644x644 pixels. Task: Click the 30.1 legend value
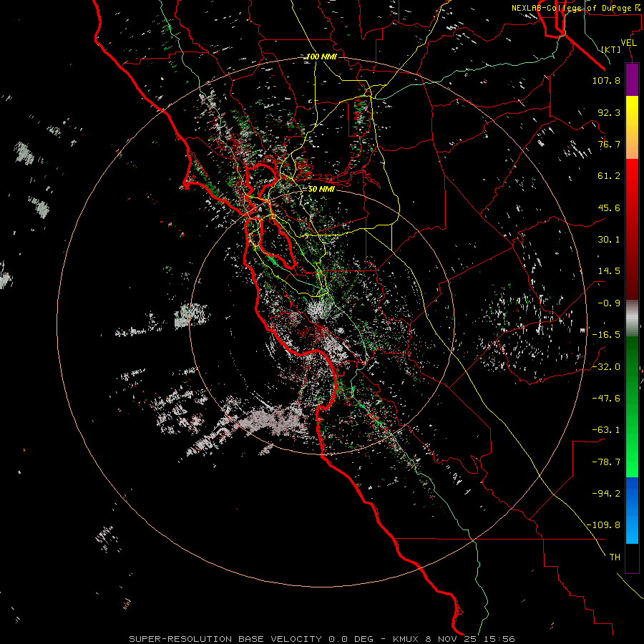click(609, 240)
